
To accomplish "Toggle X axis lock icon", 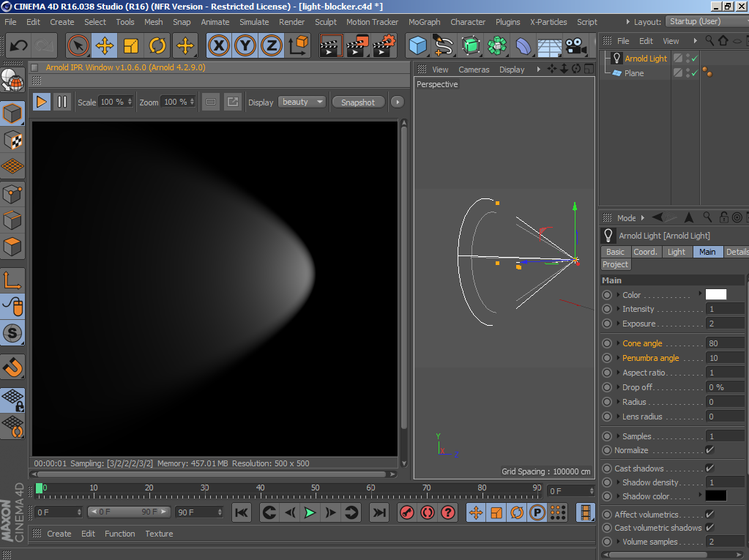I will point(218,46).
